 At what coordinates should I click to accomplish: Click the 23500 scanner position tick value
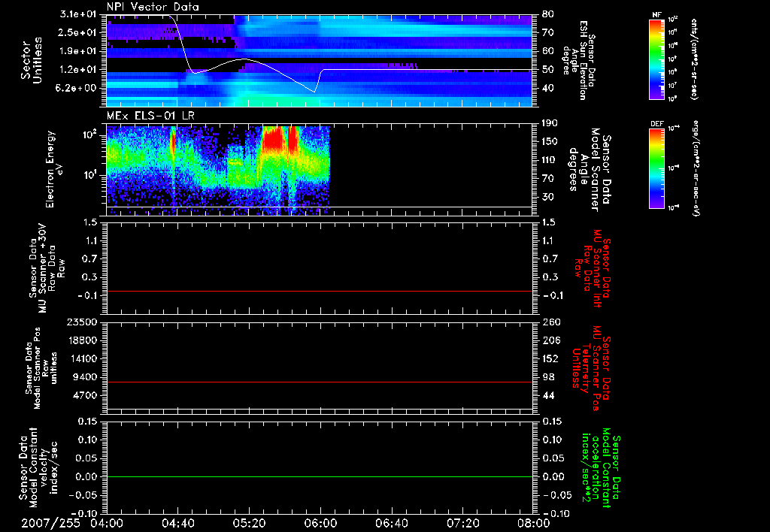[83, 322]
